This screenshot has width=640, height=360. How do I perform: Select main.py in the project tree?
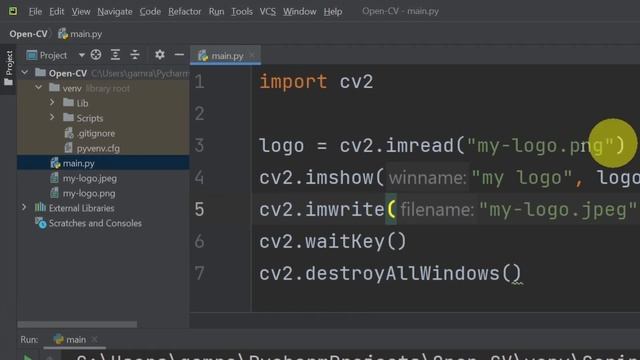(103, 163)
